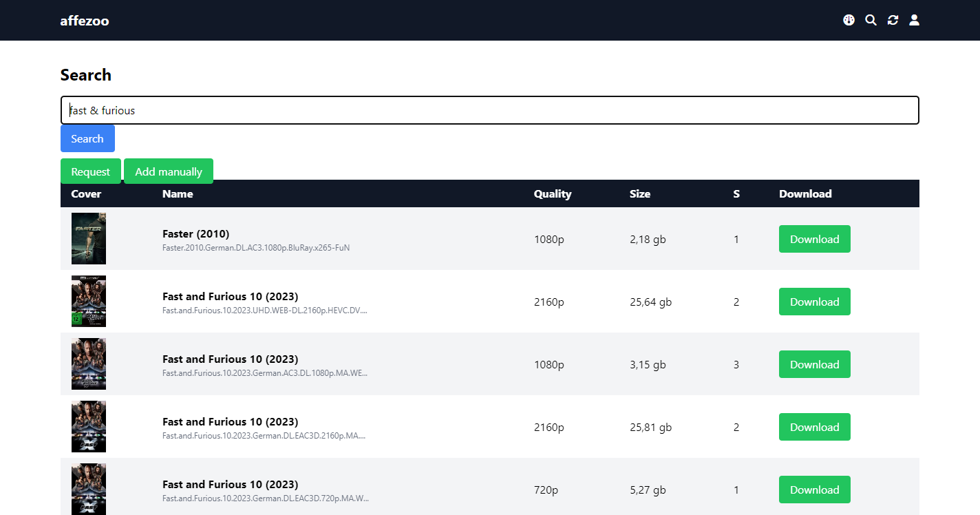Click the '2,18 gb' size cell
980x515 pixels.
(x=648, y=240)
